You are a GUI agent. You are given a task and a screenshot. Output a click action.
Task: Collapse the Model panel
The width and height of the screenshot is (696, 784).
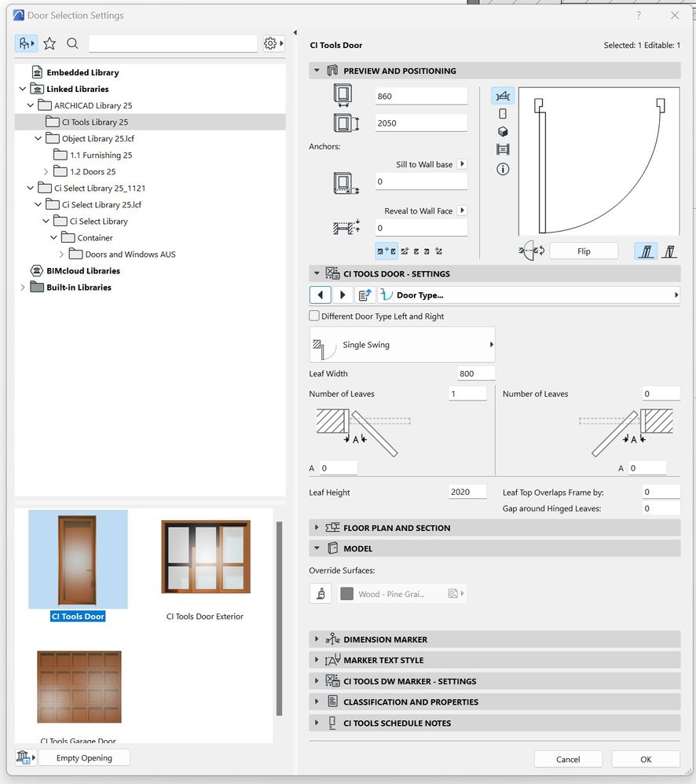(317, 548)
